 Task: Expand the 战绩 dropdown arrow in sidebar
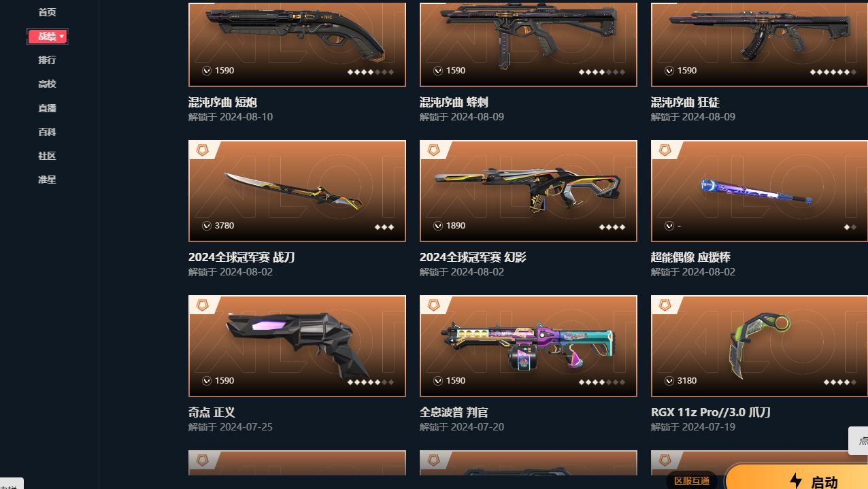tap(62, 36)
